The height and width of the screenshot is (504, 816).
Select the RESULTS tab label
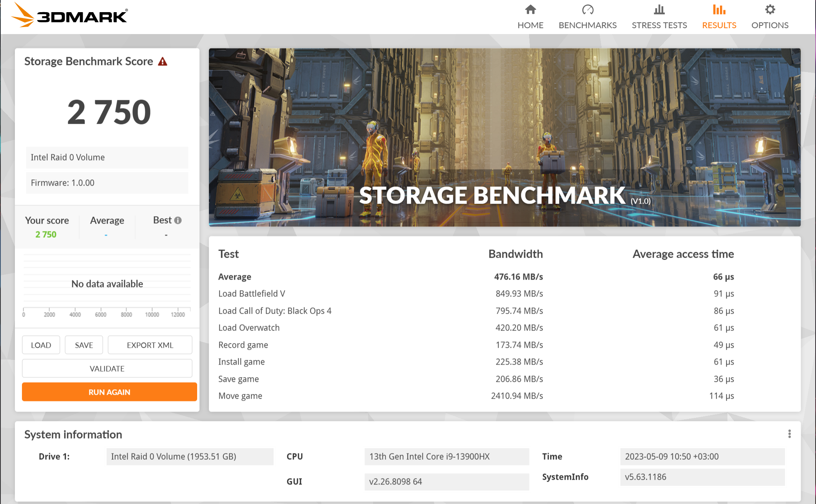719,25
